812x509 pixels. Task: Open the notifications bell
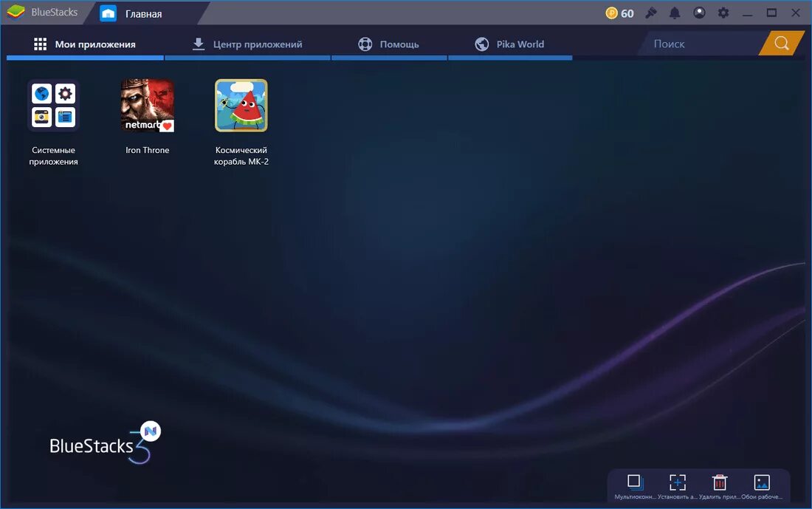[675, 13]
